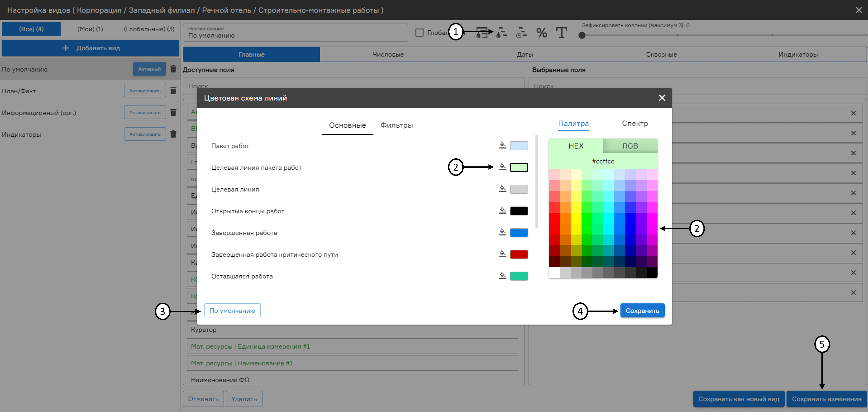Activate the План/Факт view
Viewport: 868px width, 412px height.
145,91
